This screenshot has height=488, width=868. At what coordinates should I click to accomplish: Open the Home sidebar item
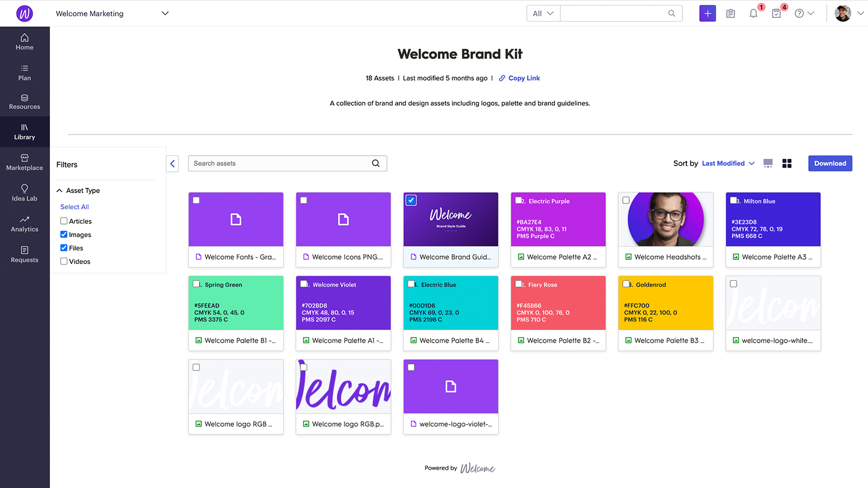tap(24, 42)
